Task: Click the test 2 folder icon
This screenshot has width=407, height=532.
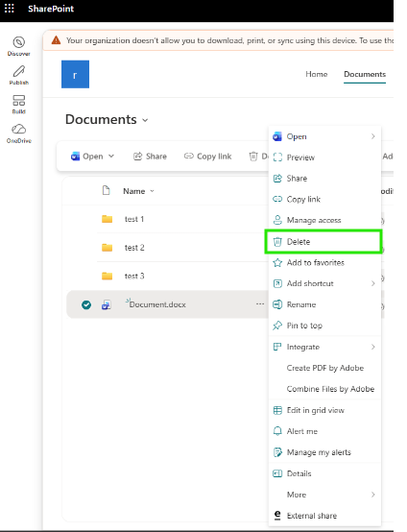Action: pyautogui.click(x=108, y=248)
